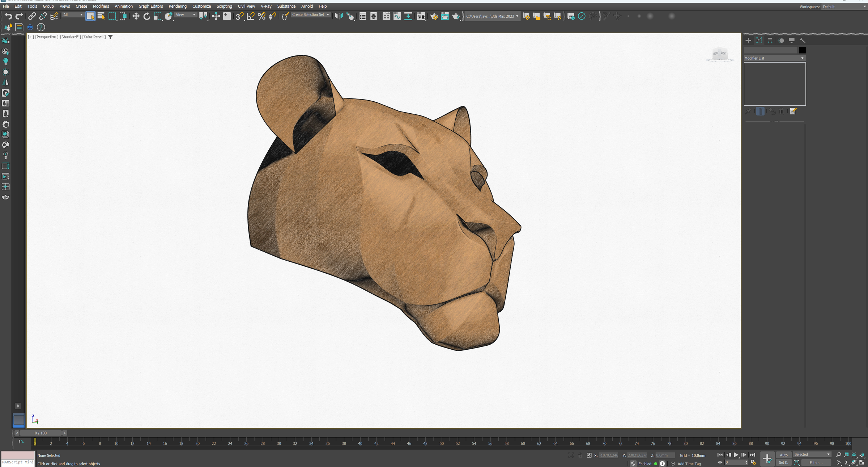Image resolution: width=868 pixels, height=467 pixels.
Task: Switch to the Utilities panel wrench icon
Action: (803, 40)
